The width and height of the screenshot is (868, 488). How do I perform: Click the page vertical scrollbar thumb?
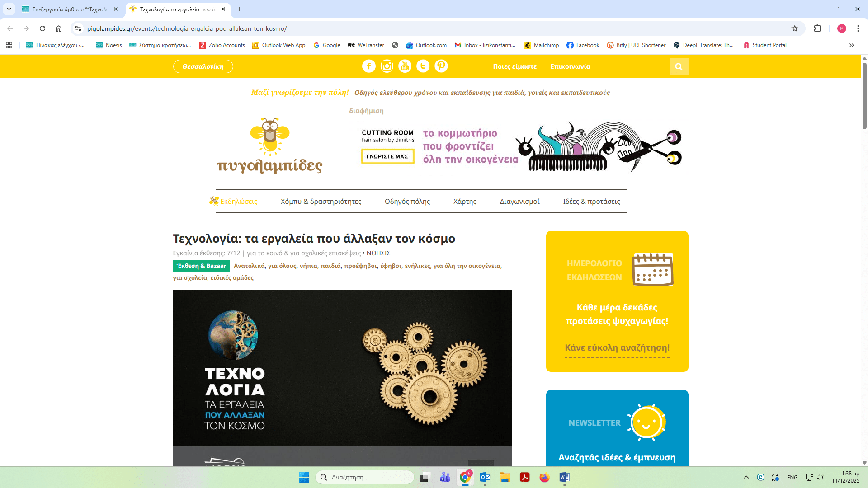point(864,95)
